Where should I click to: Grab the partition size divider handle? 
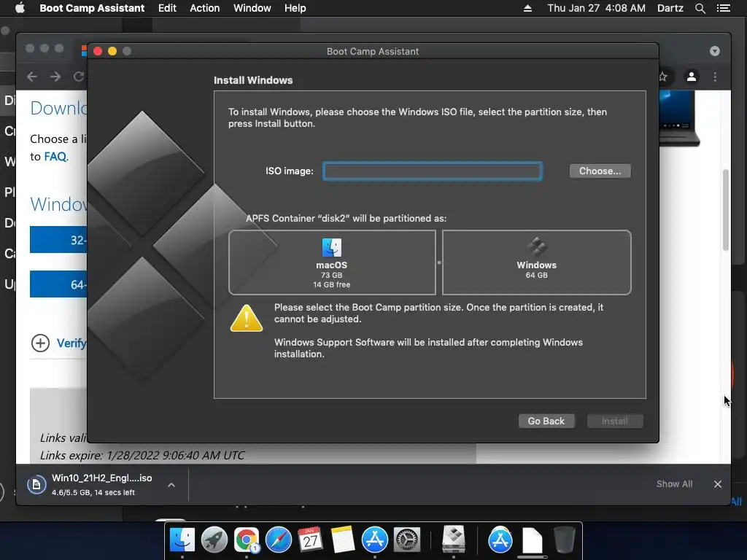pyautogui.click(x=438, y=262)
